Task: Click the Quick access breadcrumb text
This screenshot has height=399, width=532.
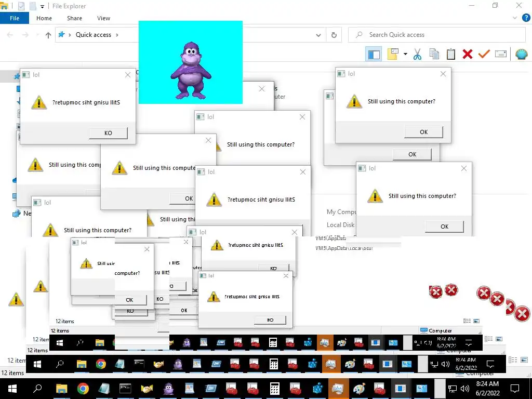Action: [x=94, y=35]
